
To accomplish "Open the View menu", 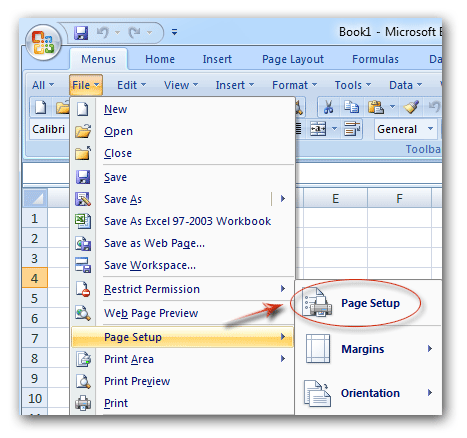I will pyautogui.click(x=181, y=85).
